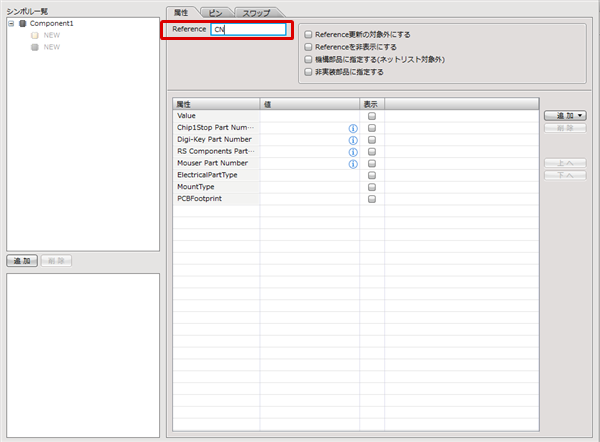
Task: Toggle the Referenceを非表示にする checkbox
Action: [x=308, y=47]
